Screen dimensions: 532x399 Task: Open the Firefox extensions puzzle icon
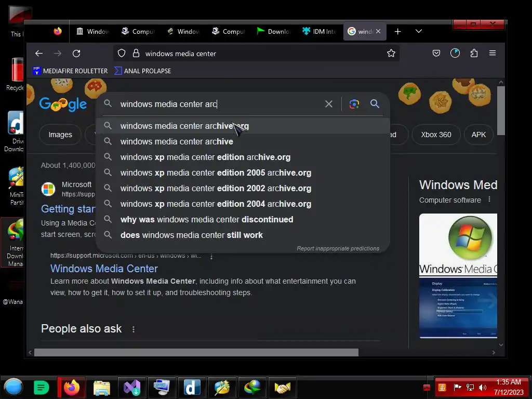coord(474,53)
